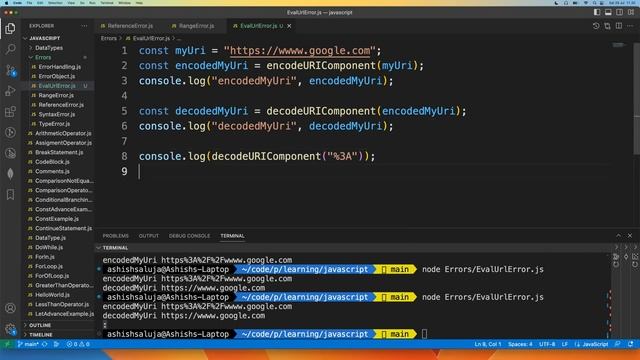Open the Explorer view in activity bar
The height and width of the screenshot is (360, 640).
11,28
